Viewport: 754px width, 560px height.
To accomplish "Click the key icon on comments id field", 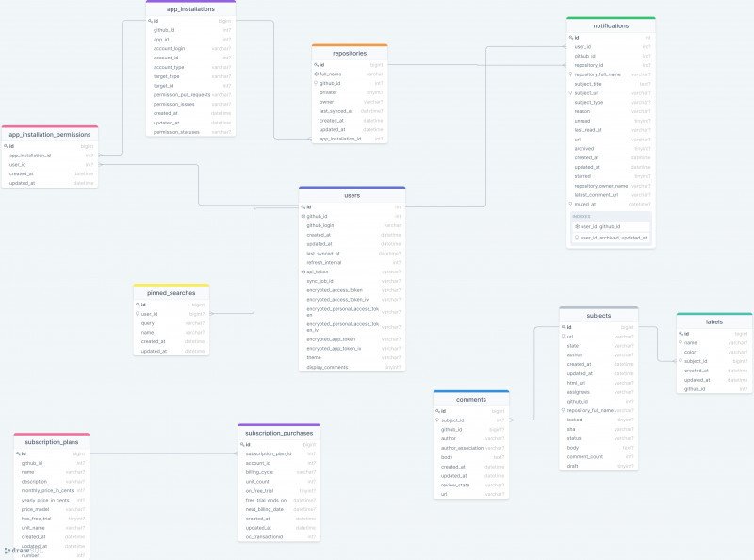I will (x=439, y=411).
